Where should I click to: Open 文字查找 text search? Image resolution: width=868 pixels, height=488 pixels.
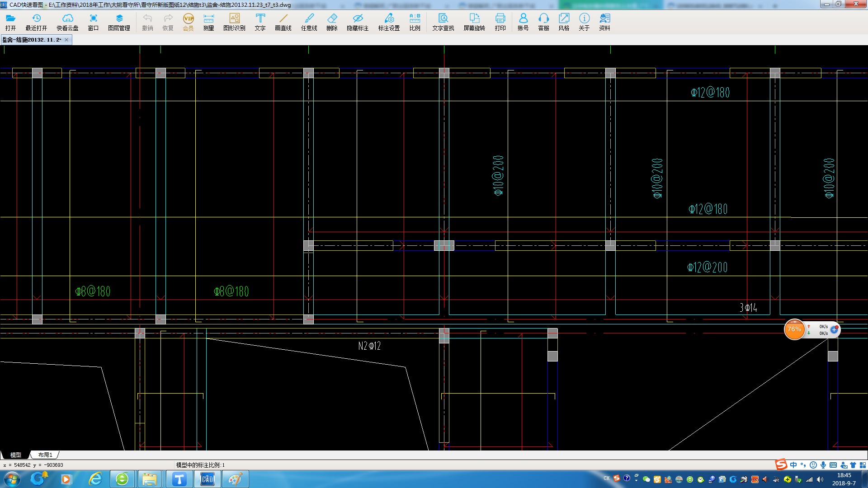pos(443,22)
